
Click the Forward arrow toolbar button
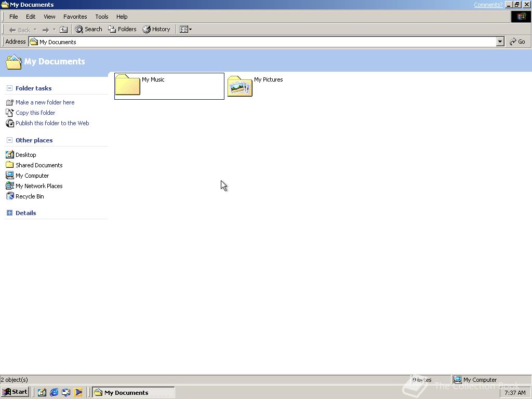click(x=46, y=30)
